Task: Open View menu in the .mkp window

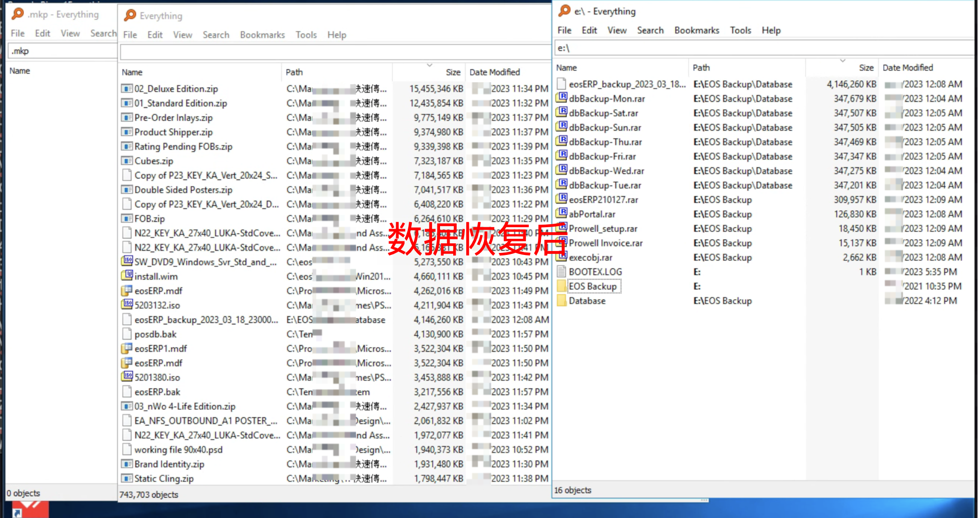Action: tap(70, 33)
